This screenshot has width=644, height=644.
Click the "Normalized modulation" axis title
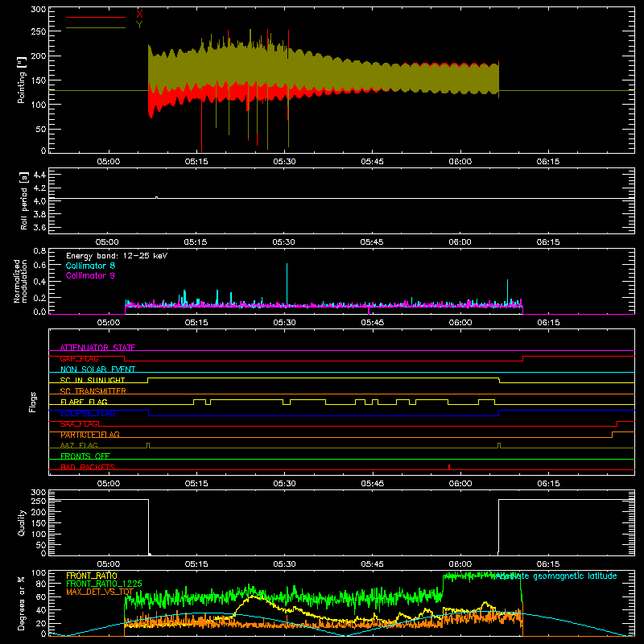[x=20, y=281]
